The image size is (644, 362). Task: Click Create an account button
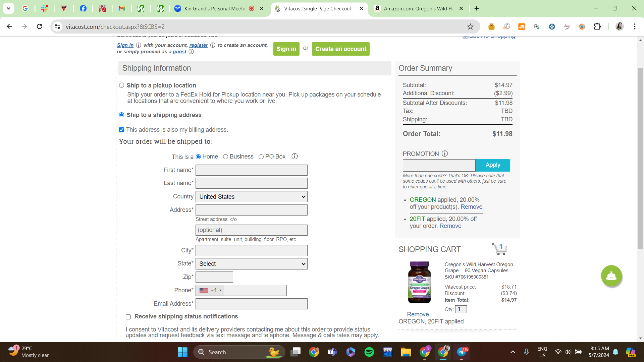[x=341, y=49]
